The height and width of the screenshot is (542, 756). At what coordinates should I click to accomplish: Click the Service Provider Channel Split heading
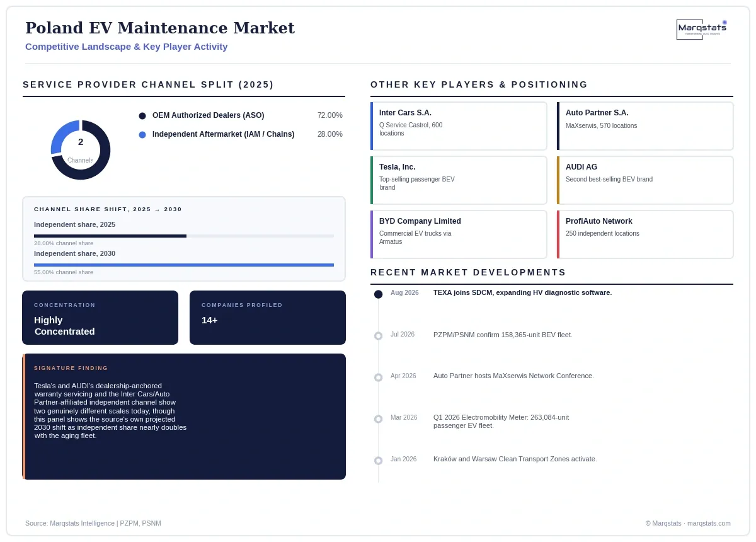pyautogui.click(x=149, y=84)
